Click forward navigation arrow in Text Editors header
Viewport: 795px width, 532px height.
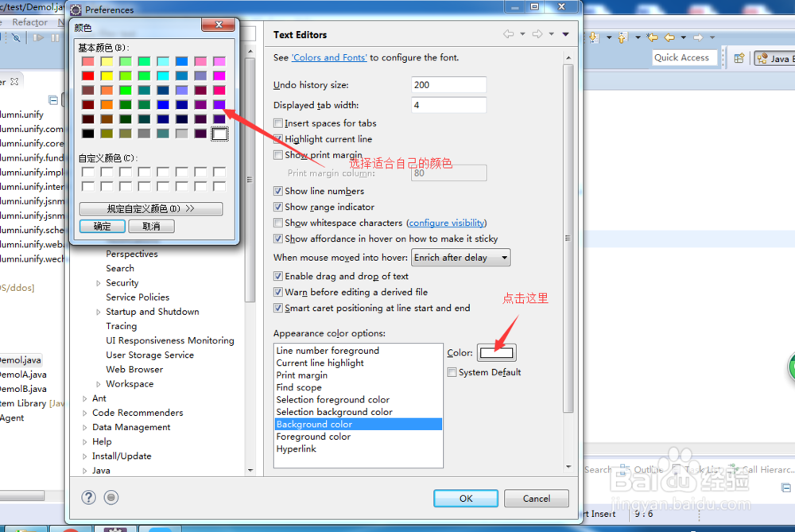(x=537, y=34)
